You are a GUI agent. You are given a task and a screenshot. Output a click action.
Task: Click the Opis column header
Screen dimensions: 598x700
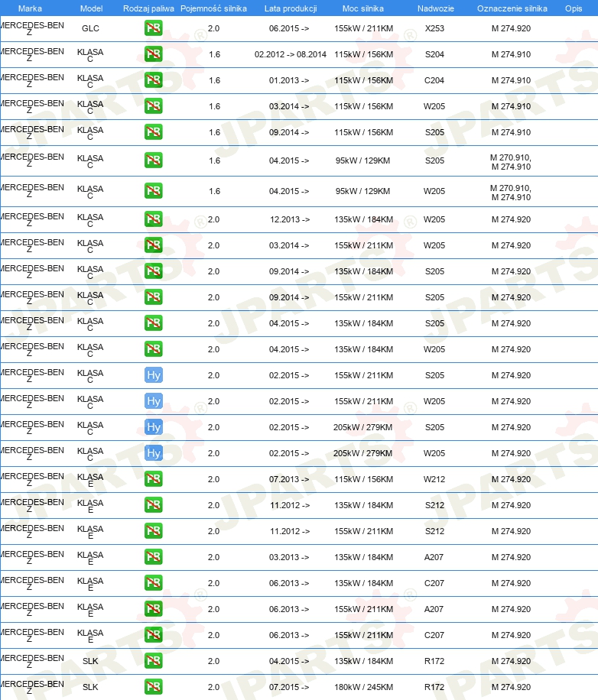574,8
